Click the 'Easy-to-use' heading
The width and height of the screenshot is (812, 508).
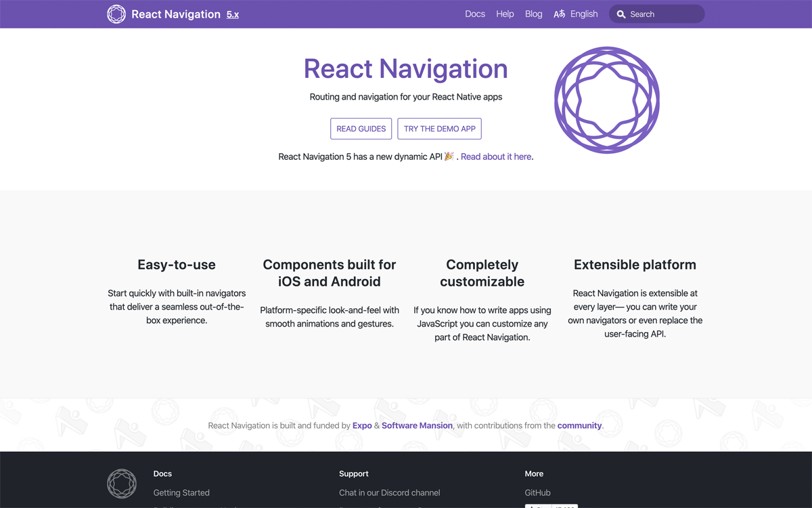click(x=177, y=265)
